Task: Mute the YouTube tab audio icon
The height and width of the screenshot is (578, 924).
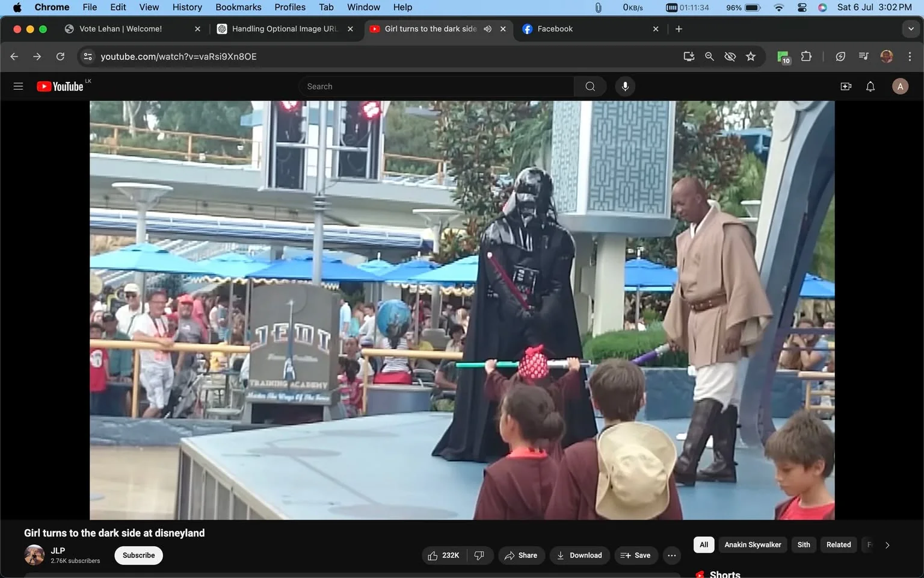Action: (488, 29)
